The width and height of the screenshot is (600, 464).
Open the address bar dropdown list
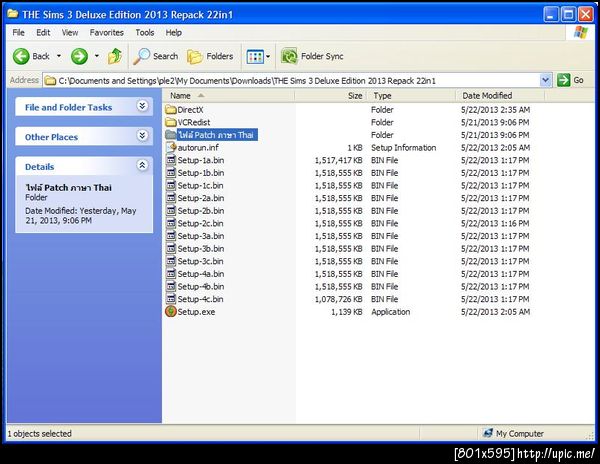coord(545,80)
